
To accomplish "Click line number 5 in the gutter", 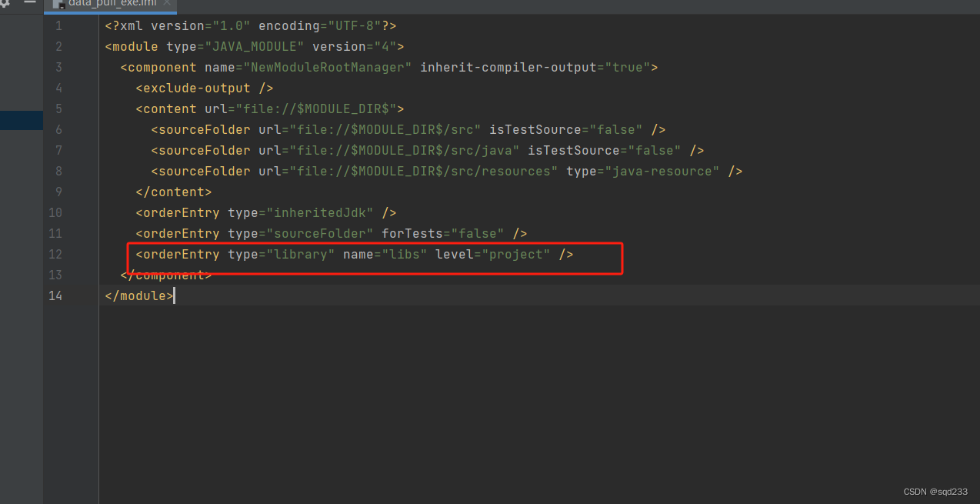I will point(58,108).
